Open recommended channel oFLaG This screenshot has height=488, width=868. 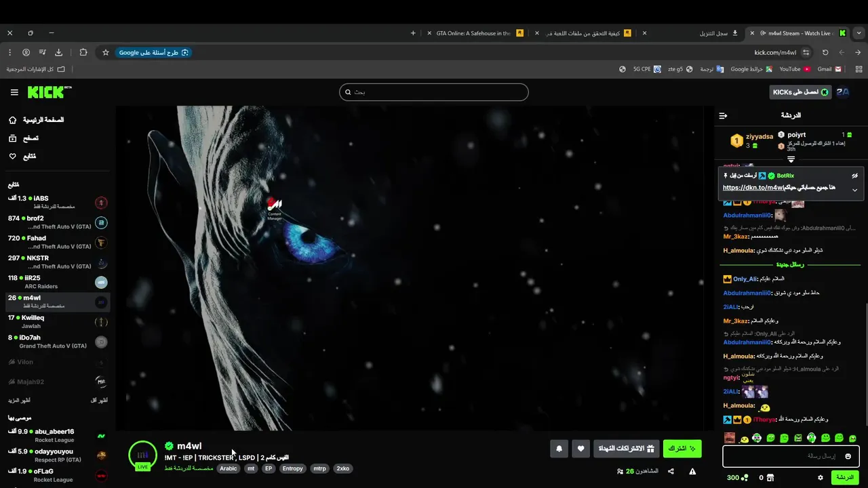click(x=55, y=475)
